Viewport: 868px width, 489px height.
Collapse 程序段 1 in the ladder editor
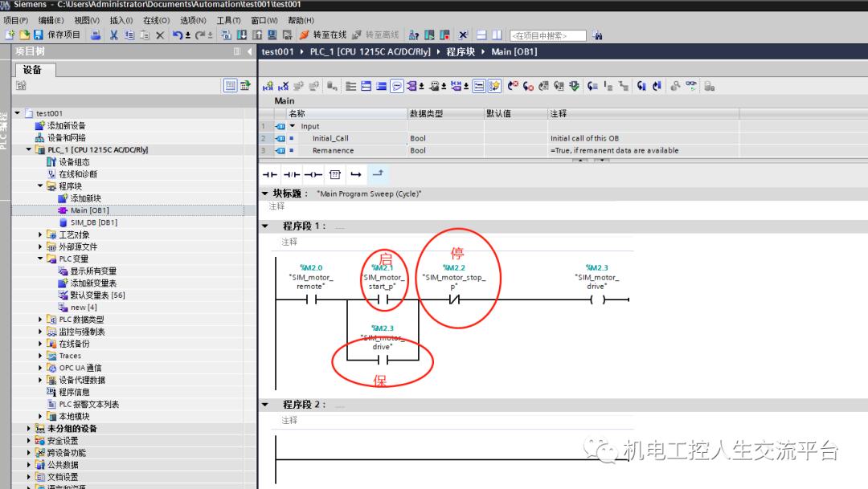(265, 226)
